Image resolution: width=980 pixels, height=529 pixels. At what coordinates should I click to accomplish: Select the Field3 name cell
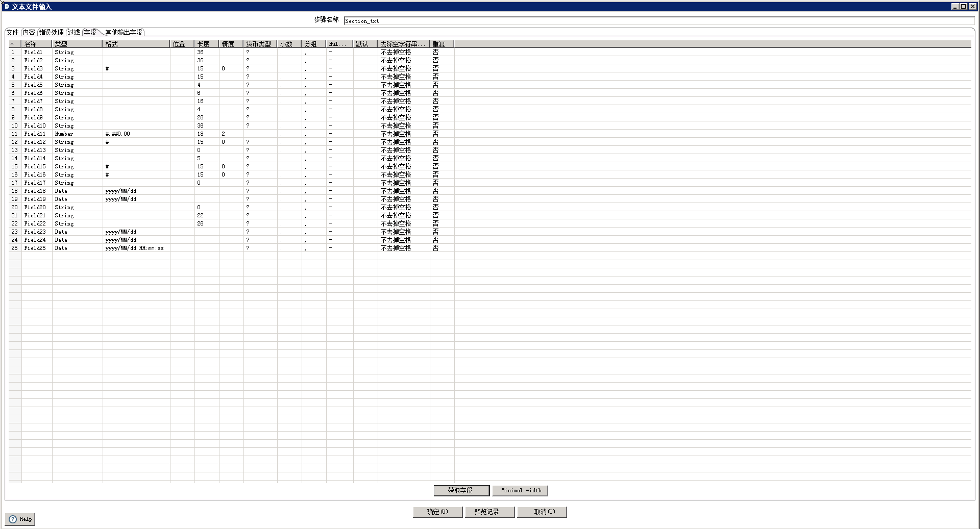[x=37, y=68]
